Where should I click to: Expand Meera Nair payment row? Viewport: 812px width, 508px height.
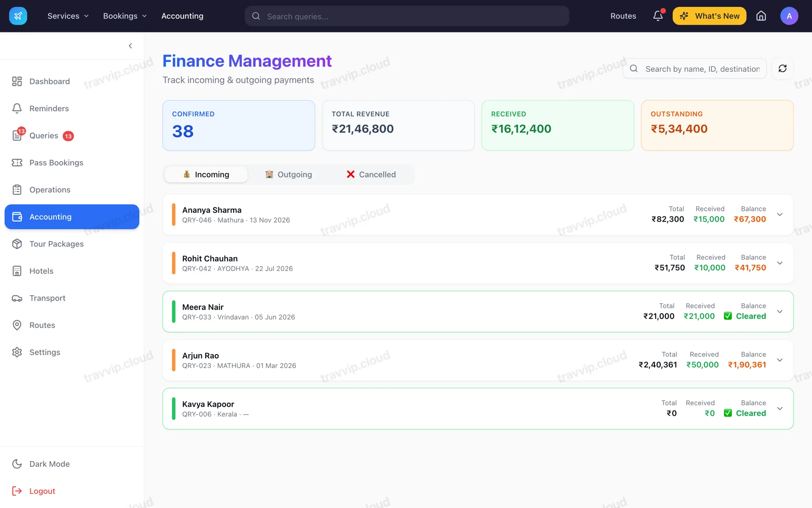(780, 312)
